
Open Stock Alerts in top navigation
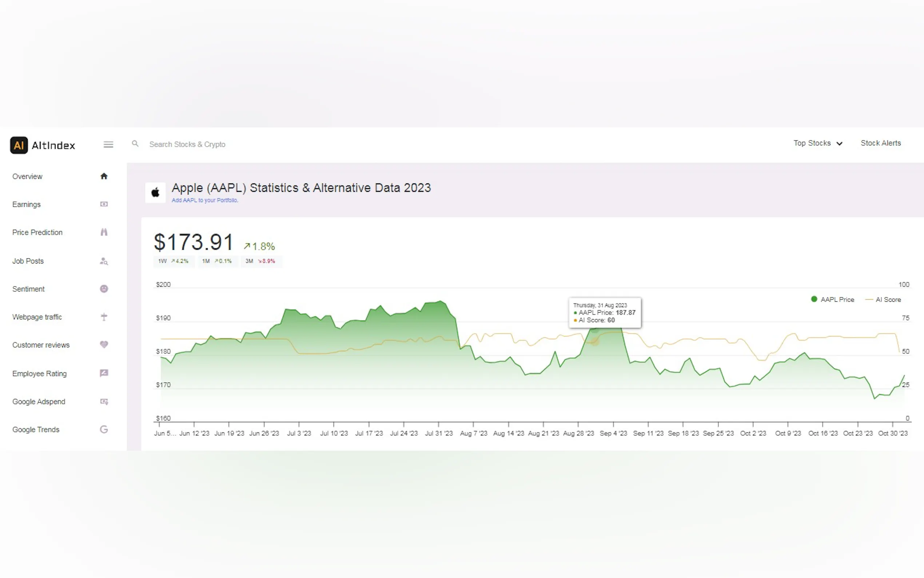(x=880, y=143)
